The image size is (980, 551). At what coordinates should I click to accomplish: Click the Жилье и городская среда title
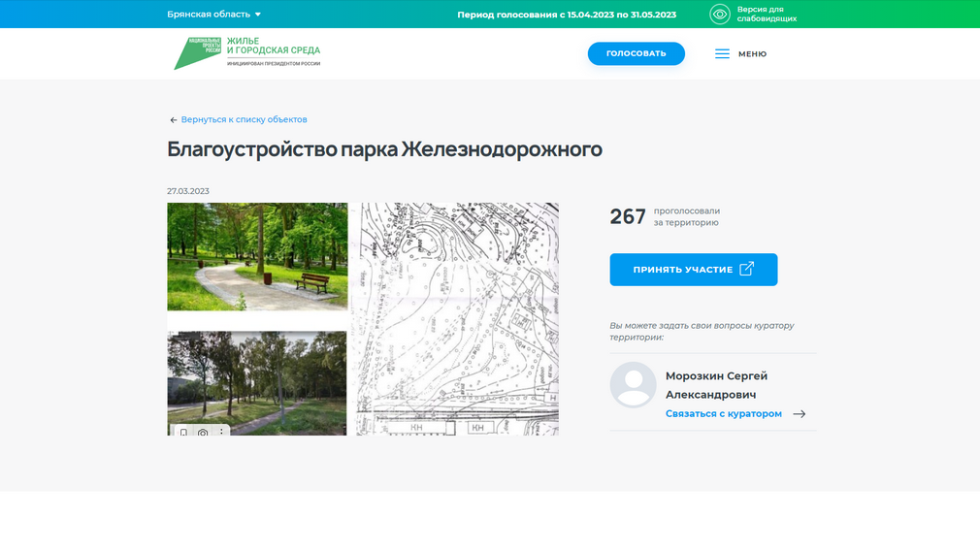coord(273,46)
